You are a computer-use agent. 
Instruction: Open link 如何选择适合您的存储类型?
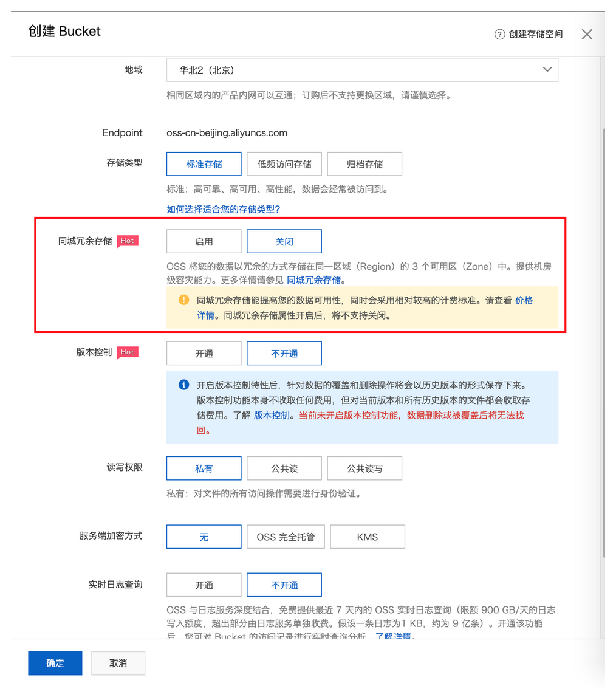click(223, 209)
